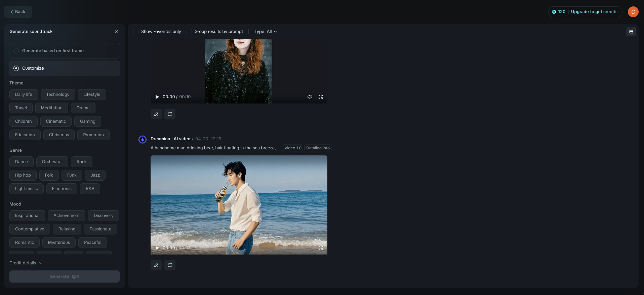Click Upgrade to get credits
This screenshot has width=644, height=295.
click(594, 12)
